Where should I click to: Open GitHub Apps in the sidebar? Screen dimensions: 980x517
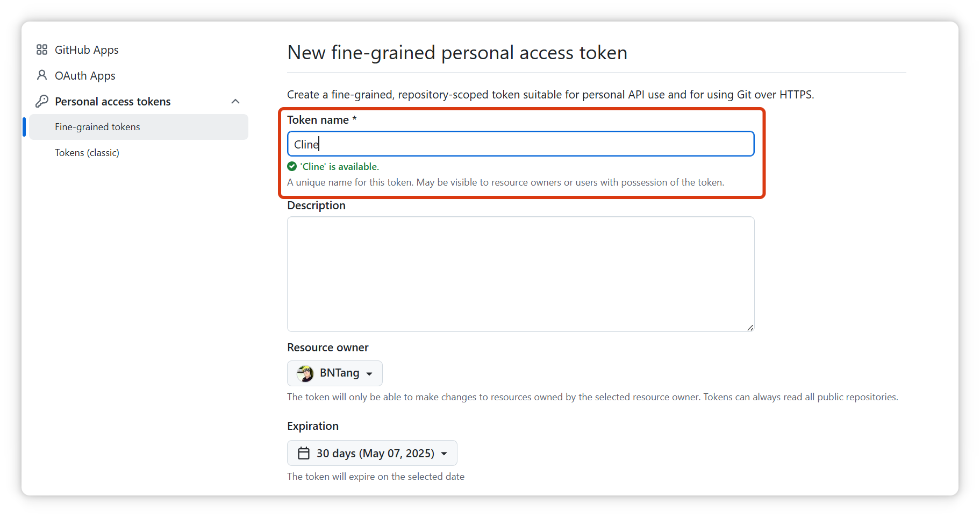(87, 50)
